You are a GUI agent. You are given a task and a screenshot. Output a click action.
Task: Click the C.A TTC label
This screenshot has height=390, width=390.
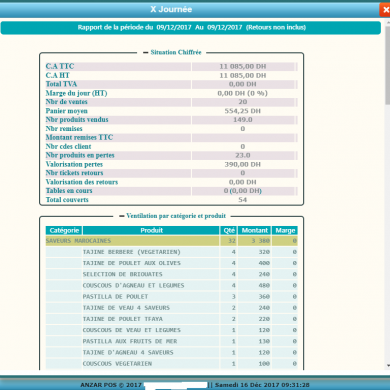60,66
